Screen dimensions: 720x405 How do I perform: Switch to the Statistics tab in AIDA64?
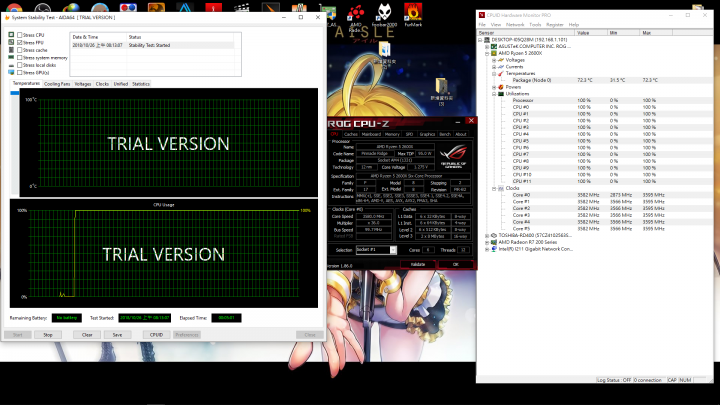[x=141, y=84]
